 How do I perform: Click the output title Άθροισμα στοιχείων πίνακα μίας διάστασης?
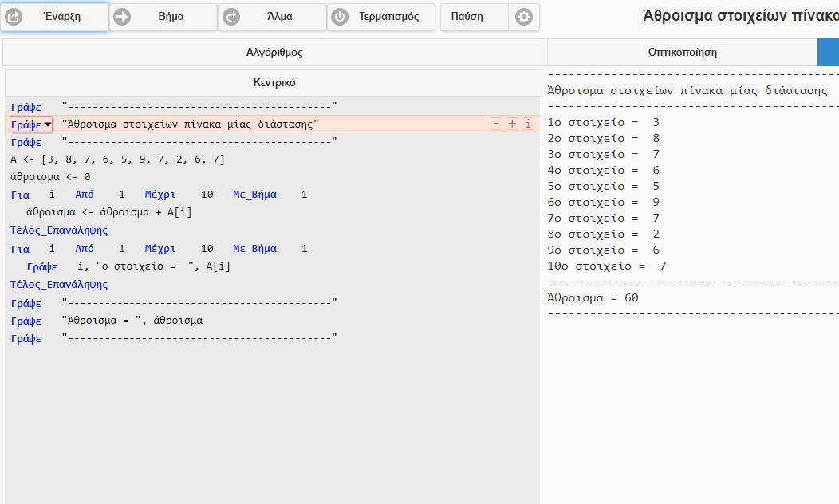pyautogui.click(x=687, y=90)
